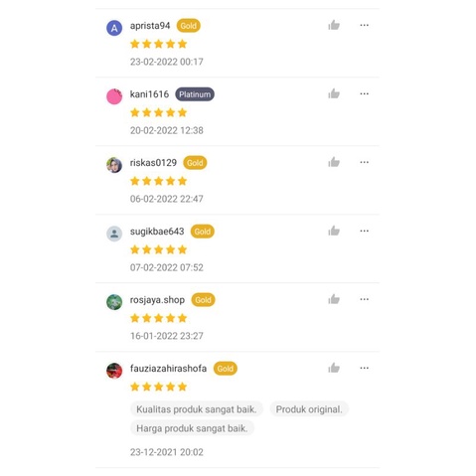Click the username sugikbae643
The height and width of the screenshot is (476, 476).
pos(157,232)
